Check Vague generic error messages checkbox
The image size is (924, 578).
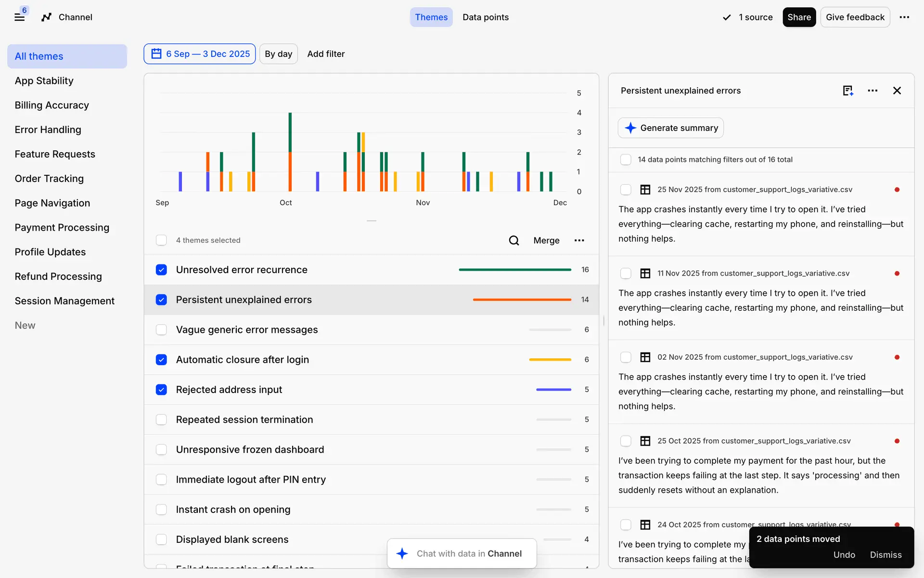[161, 330]
